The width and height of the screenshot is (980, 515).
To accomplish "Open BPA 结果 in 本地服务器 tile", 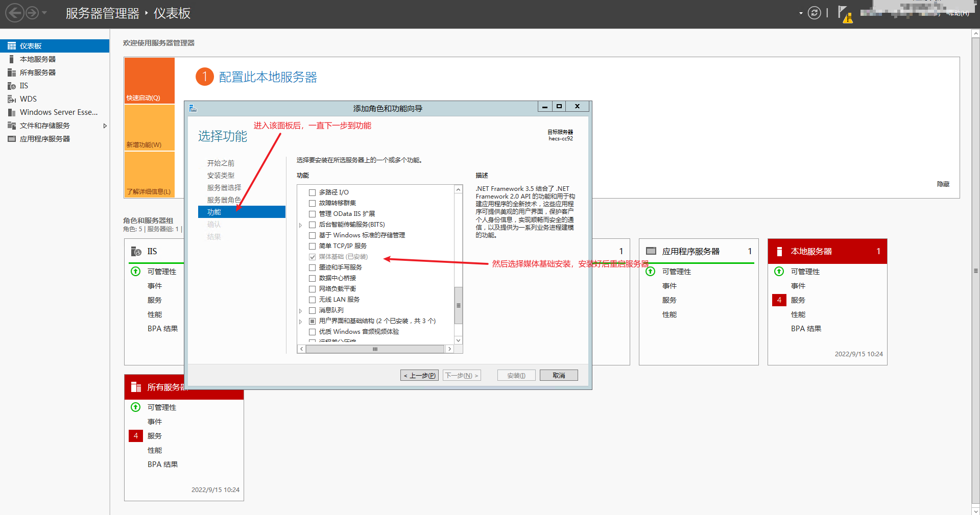I will click(x=806, y=329).
